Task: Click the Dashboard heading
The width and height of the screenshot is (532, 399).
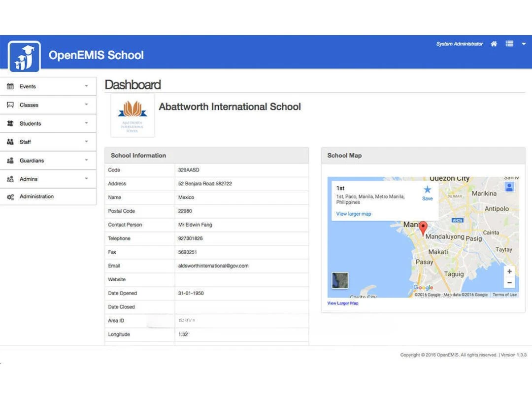Action: 133,85
